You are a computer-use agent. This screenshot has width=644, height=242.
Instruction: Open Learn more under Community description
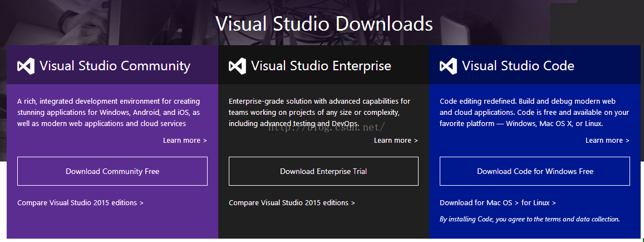(185, 141)
